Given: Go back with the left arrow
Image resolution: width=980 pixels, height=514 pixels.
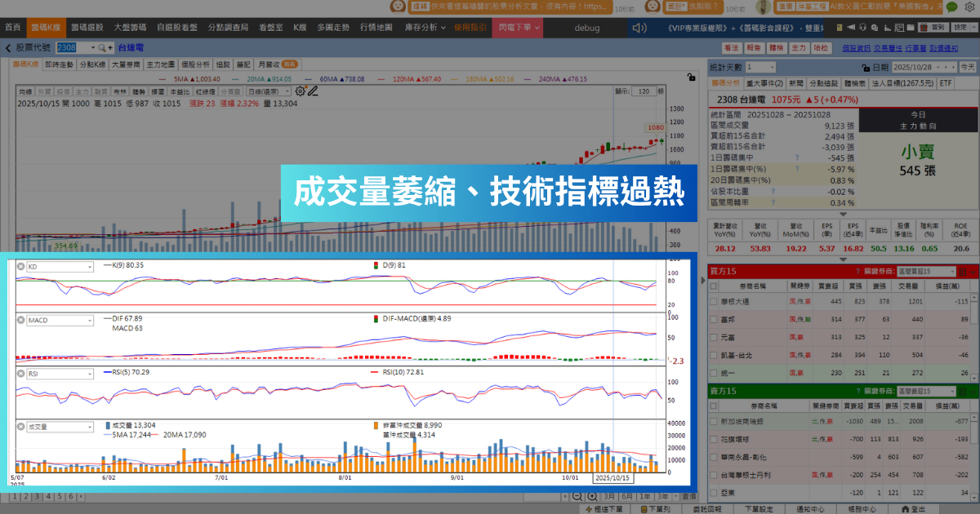Looking at the screenshot, I should coord(8,47).
